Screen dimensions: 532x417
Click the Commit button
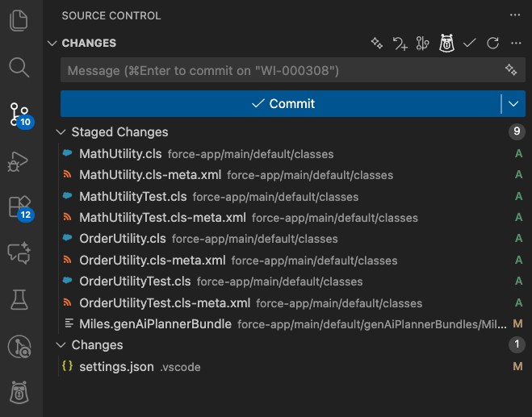(x=281, y=104)
